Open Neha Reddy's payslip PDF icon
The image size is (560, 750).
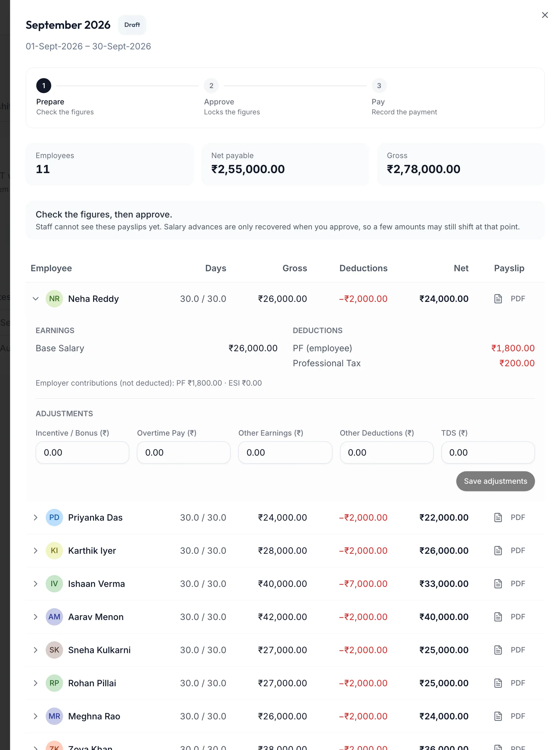click(x=497, y=298)
